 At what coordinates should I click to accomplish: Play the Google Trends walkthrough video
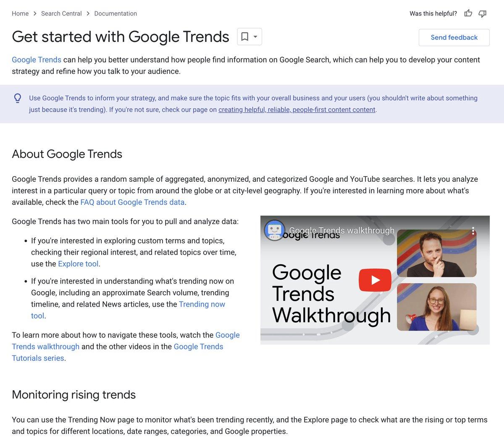pyautogui.click(x=375, y=280)
